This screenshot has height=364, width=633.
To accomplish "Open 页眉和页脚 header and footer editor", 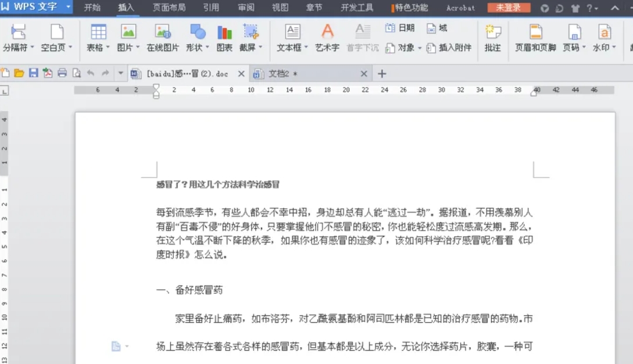I will point(535,38).
